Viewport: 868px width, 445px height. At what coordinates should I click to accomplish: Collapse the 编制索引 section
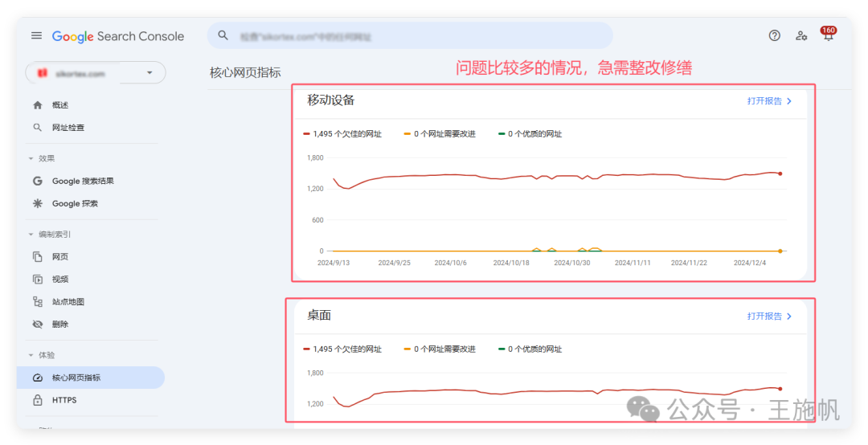(x=49, y=234)
